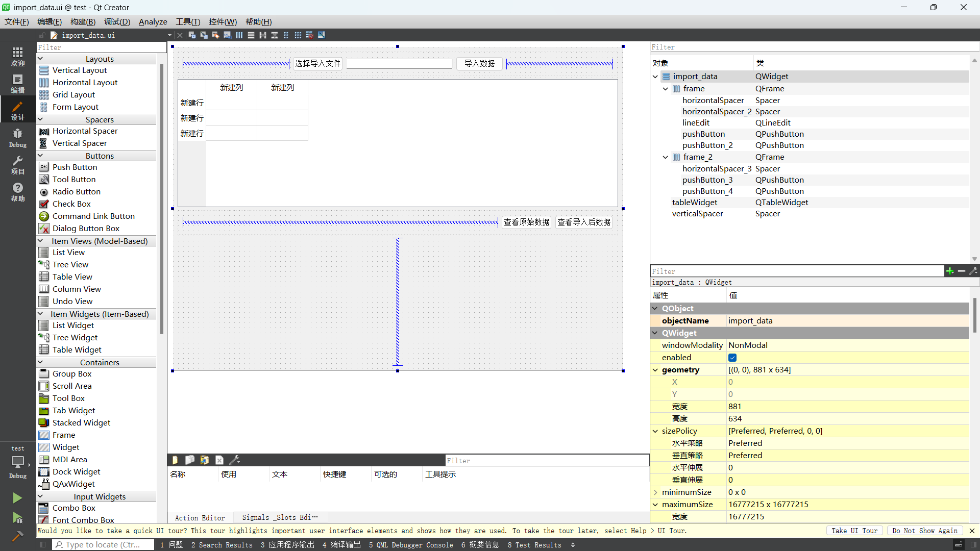Click the Table Widget icon in panel
The height and width of the screenshot is (551, 980).
coord(43,349)
